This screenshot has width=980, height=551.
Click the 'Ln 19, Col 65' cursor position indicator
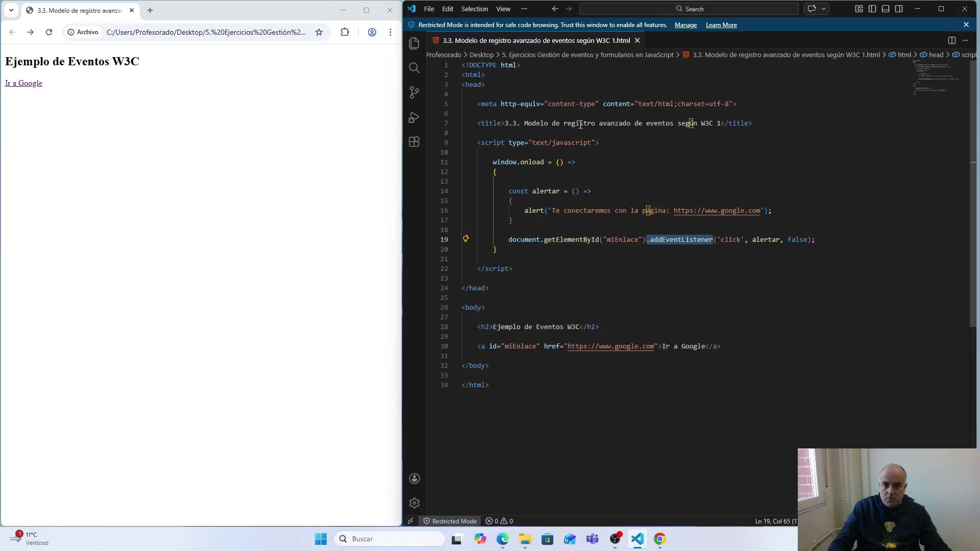[776, 521]
